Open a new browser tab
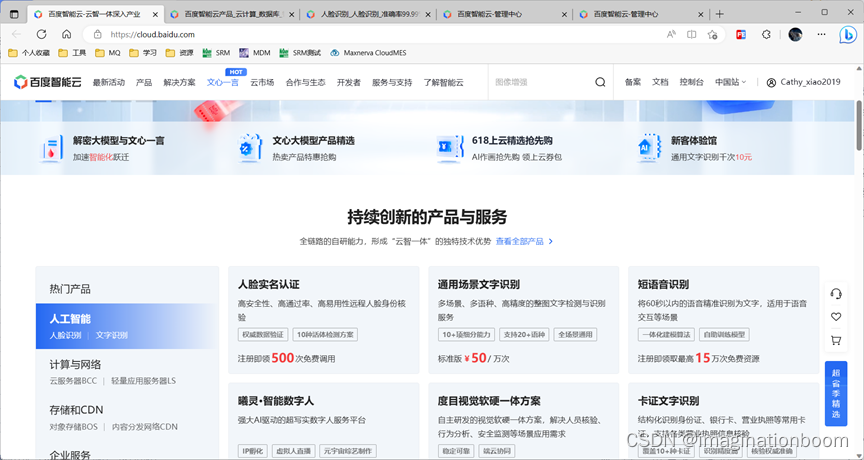The height and width of the screenshot is (460, 864). [720, 14]
